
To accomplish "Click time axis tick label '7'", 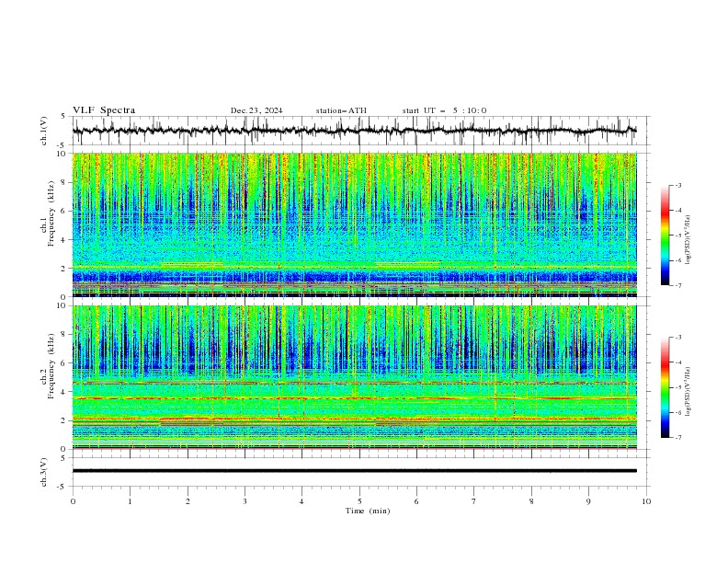I will 474,501.
